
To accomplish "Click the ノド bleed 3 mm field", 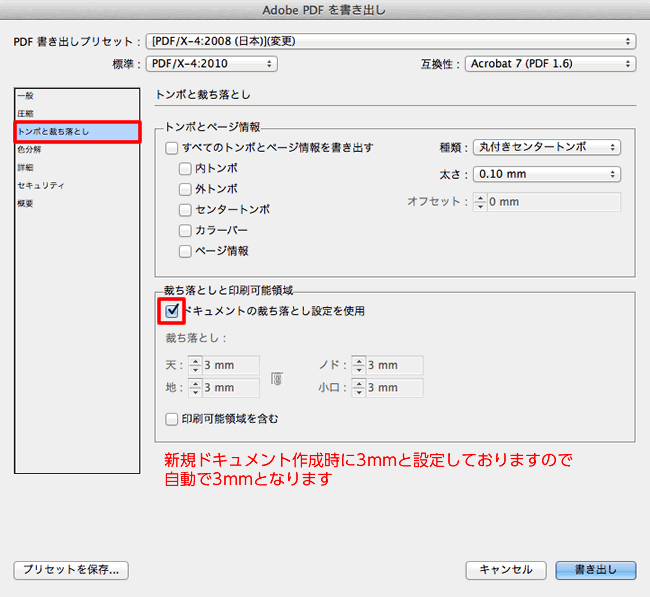I will tap(395, 365).
